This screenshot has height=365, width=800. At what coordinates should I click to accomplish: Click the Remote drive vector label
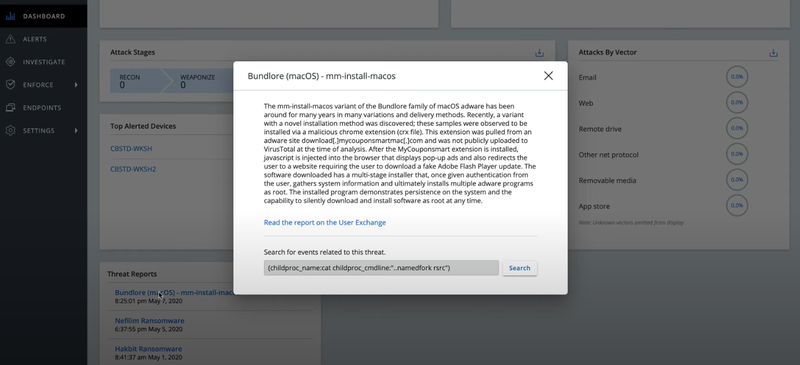(600, 129)
